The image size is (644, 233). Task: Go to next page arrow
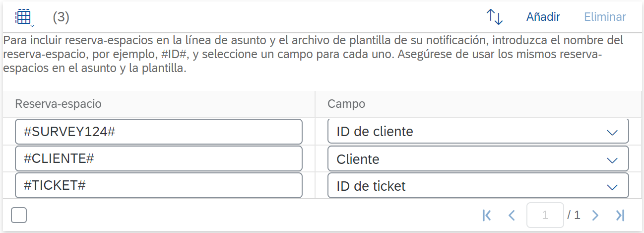595,215
